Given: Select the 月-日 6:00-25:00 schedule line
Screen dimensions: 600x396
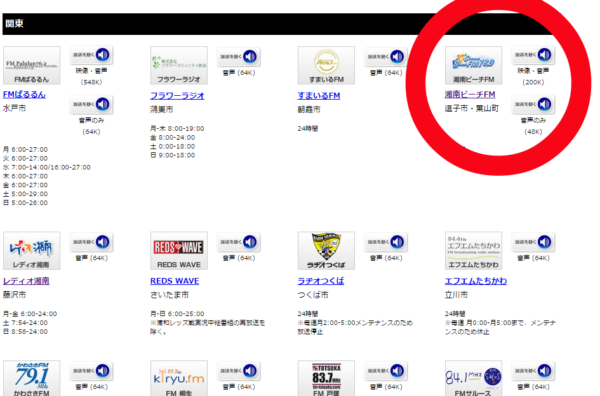Looking at the screenshot, I should 177,314.
